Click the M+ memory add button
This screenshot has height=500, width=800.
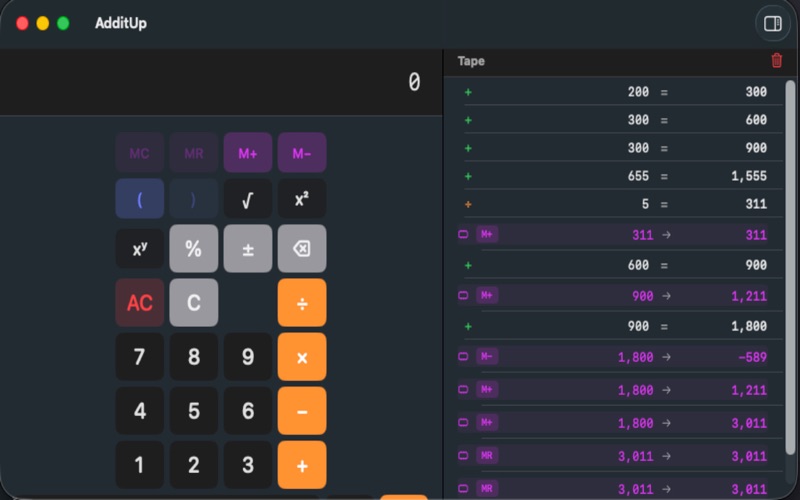(247, 153)
